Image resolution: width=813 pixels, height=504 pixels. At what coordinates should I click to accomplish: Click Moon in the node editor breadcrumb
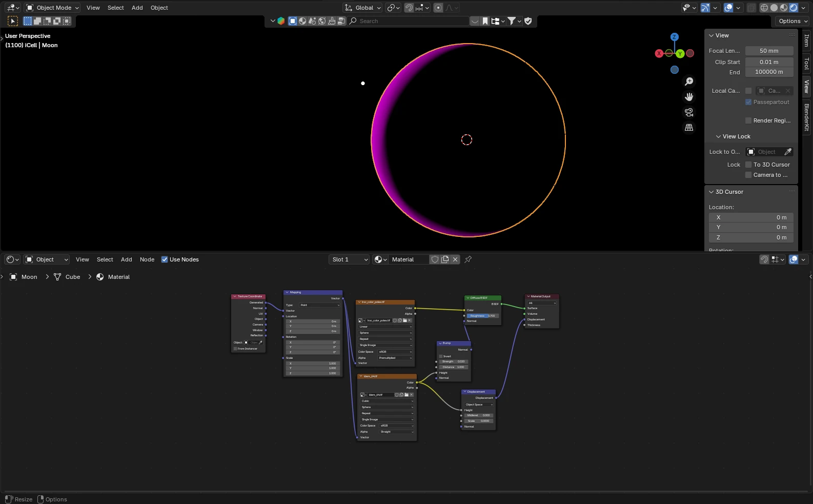pos(29,277)
